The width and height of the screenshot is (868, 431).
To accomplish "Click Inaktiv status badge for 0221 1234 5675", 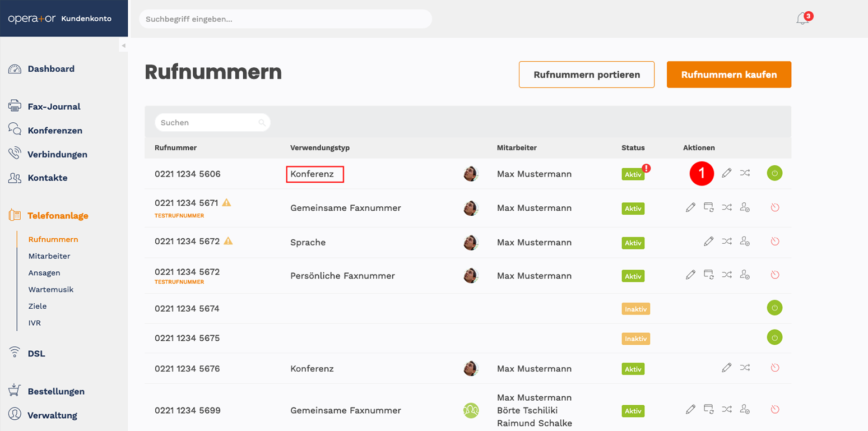I will click(x=635, y=339).
